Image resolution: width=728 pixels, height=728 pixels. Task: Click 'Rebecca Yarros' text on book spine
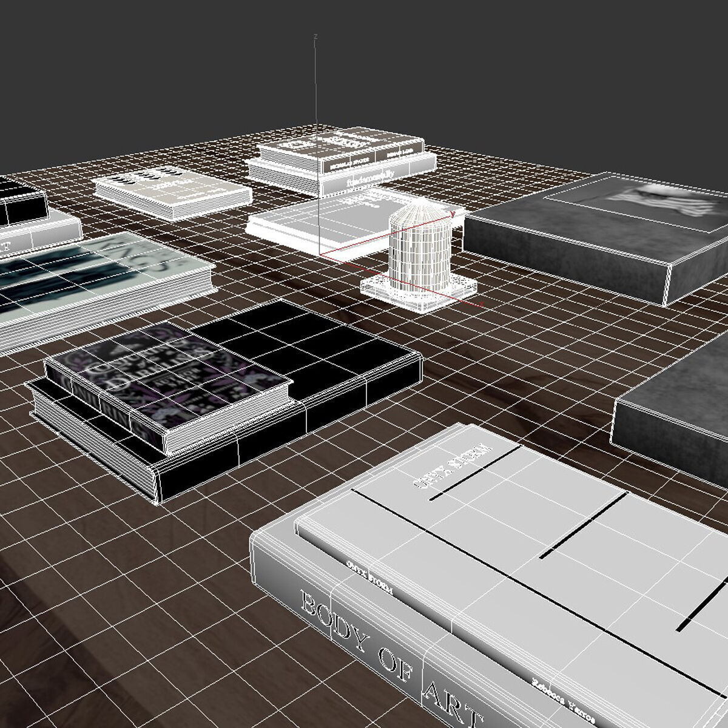[563, 701]
